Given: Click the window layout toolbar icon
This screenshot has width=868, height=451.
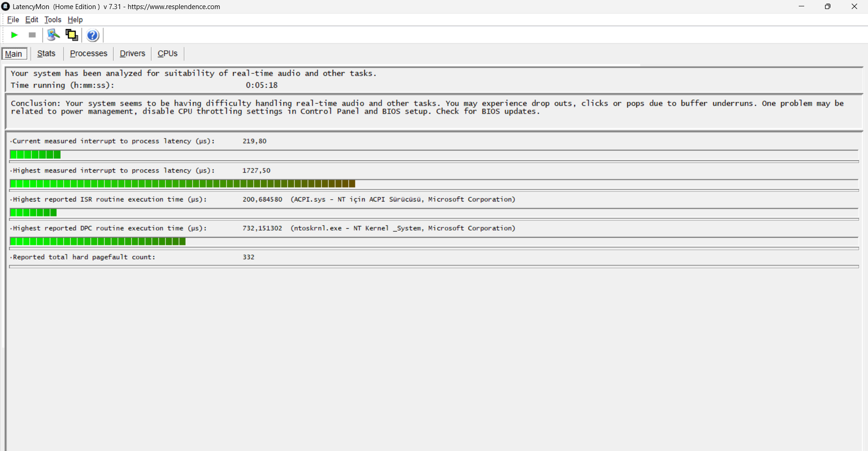Looking at the screenshot, I should pos(72,35).
